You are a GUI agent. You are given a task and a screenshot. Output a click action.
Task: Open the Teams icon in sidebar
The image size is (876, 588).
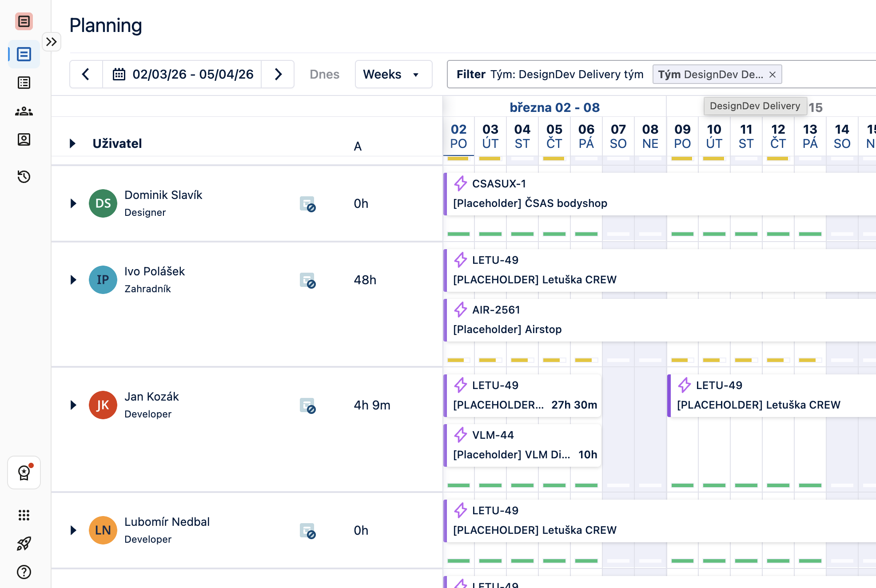24,111
